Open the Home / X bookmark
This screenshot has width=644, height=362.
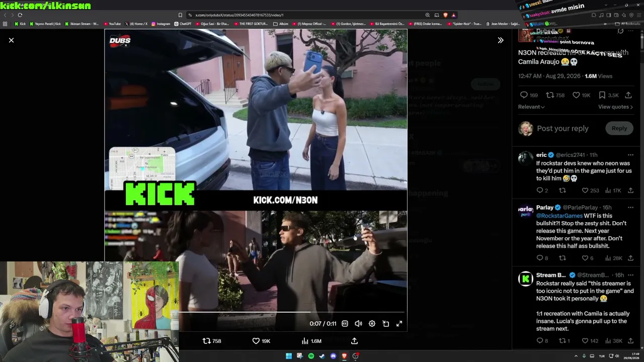coord(136,24)
